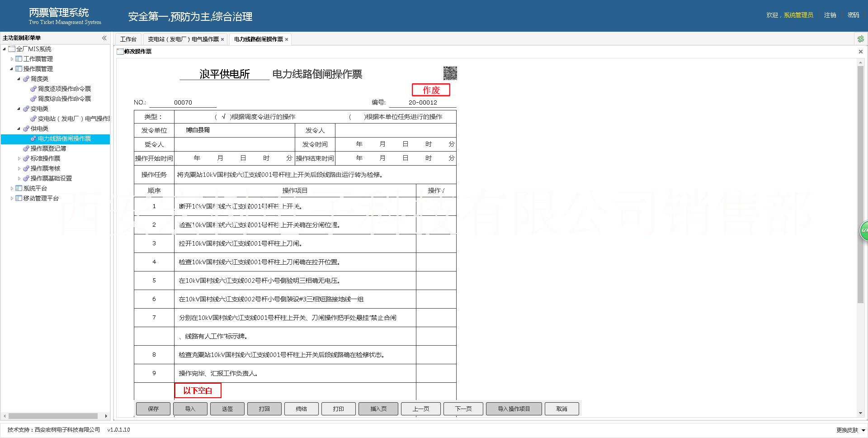
Task: Collapse the 供电类 tree node
Action: pyautogui.click(x=19, y=129)
